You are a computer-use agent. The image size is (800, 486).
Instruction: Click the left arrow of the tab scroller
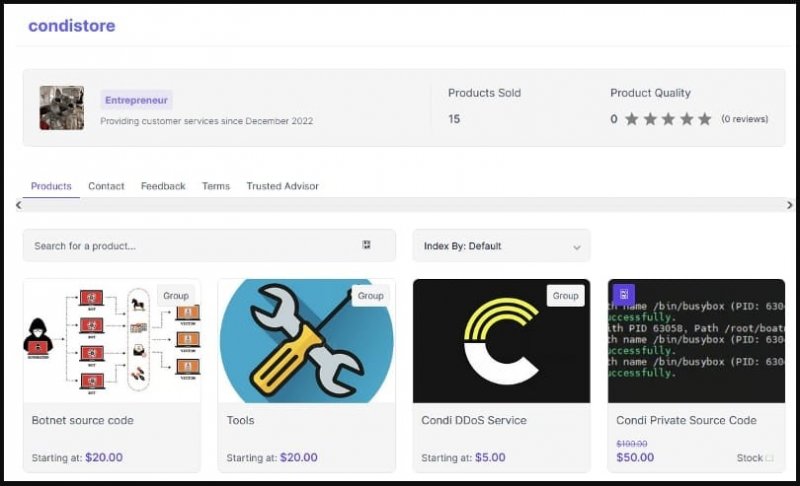pos(18,205)
